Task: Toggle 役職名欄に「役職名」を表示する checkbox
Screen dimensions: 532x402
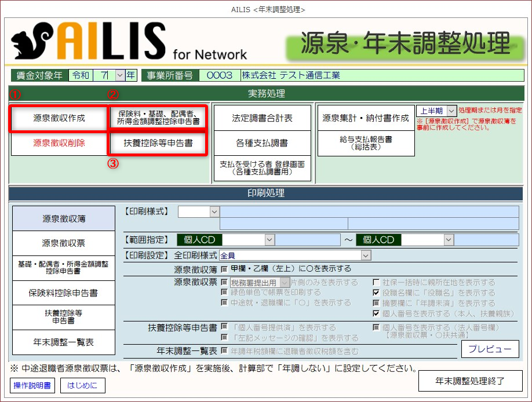Action: (376, 293)
